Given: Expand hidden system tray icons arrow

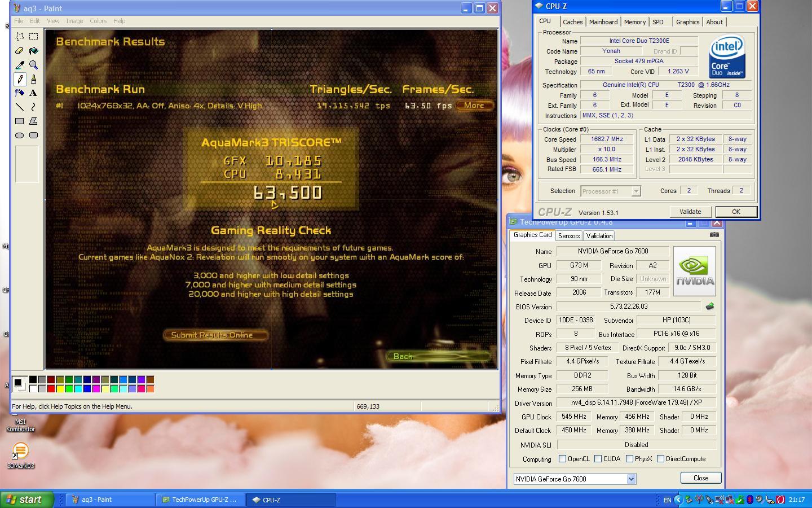Looking at the screenshot, I should [679, 500].
